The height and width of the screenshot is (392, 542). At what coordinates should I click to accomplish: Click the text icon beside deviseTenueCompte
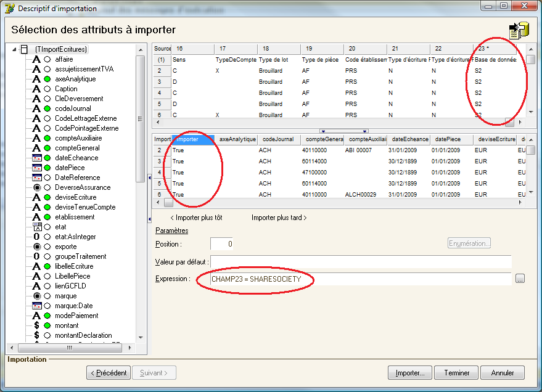[x=36, y=207]
